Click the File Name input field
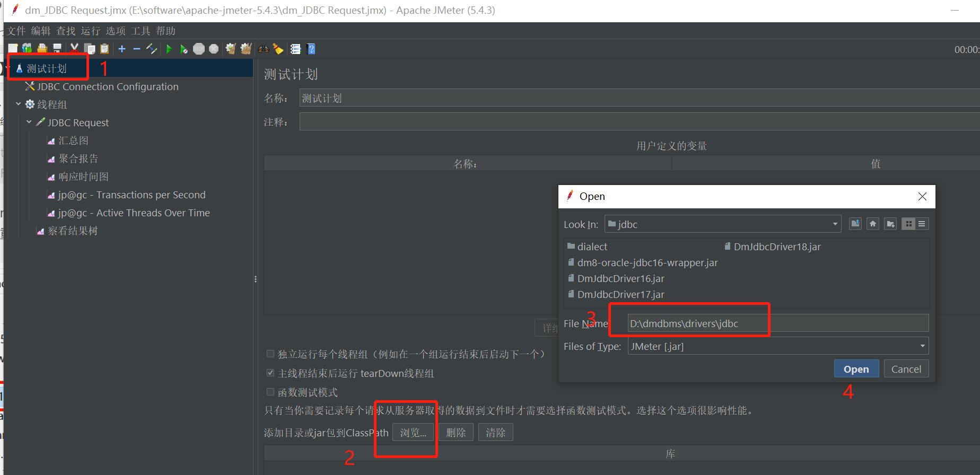This screenshot has width=980, height=475. click(778, 323)
